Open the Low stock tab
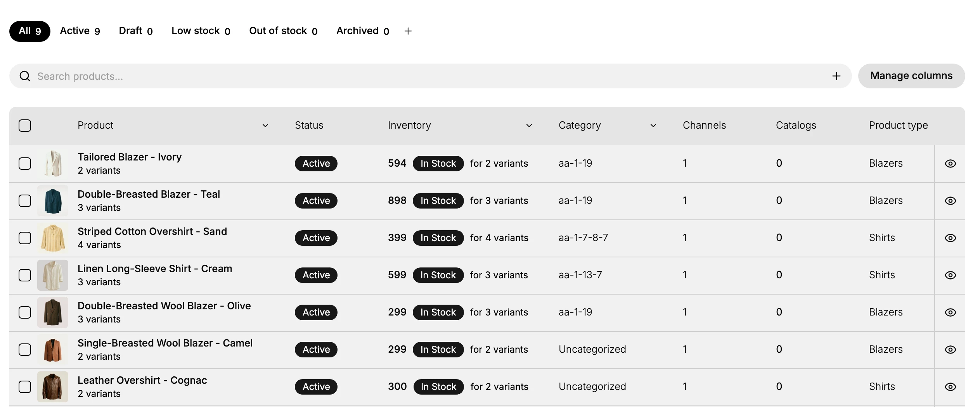 click(201, 31)
